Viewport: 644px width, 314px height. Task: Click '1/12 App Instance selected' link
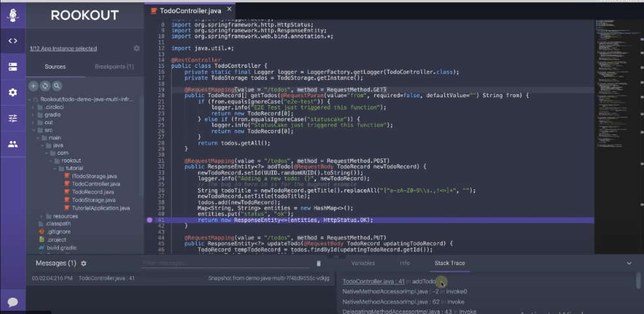click(x=63, y=48)
